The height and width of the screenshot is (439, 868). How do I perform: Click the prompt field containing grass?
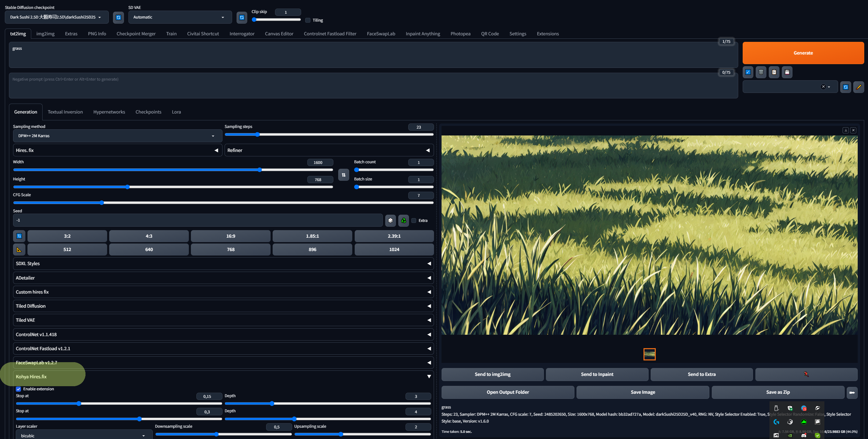(373, 55)
